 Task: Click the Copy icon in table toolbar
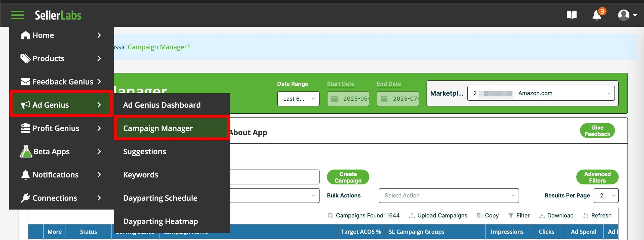[479, 216]
